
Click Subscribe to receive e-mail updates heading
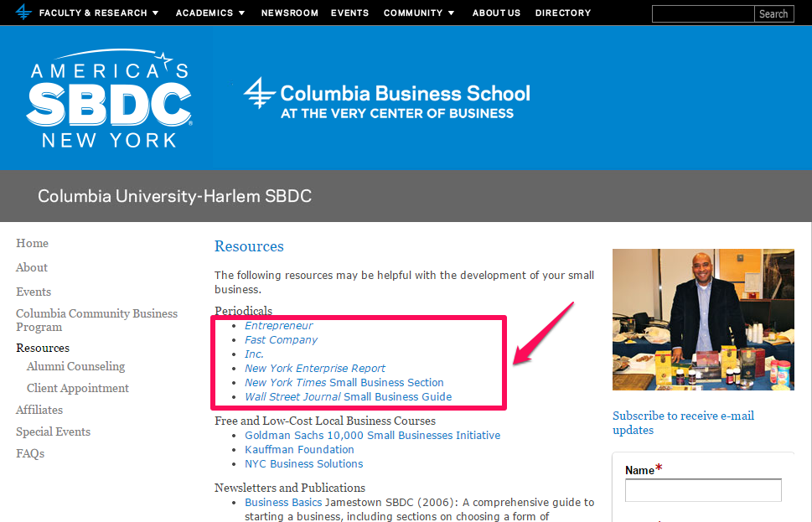(683, 423)
